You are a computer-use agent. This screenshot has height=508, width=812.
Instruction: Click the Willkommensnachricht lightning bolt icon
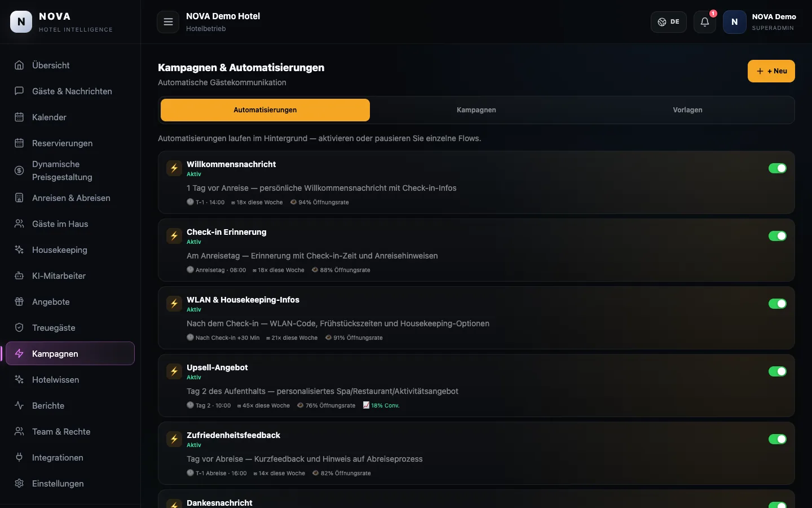174,168
